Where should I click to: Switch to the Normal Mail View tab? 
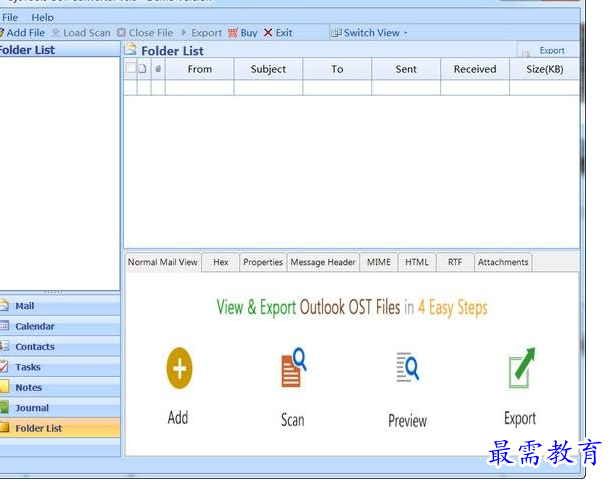click(163, 262)
